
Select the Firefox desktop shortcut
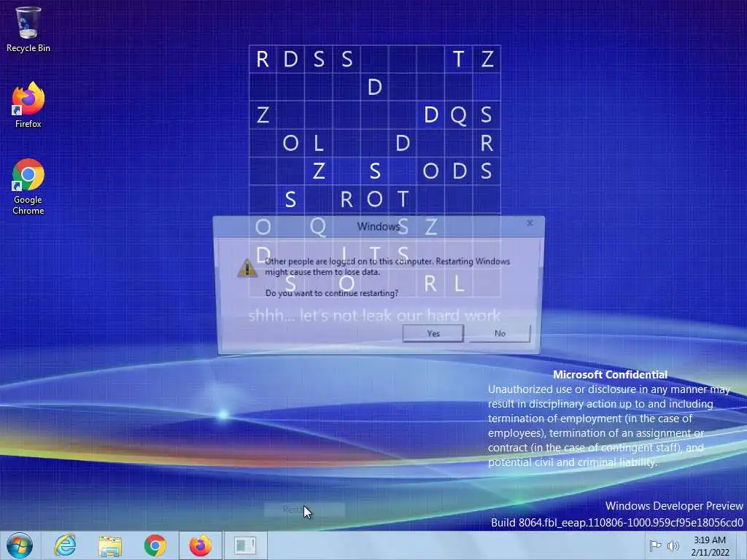[28, 105]
